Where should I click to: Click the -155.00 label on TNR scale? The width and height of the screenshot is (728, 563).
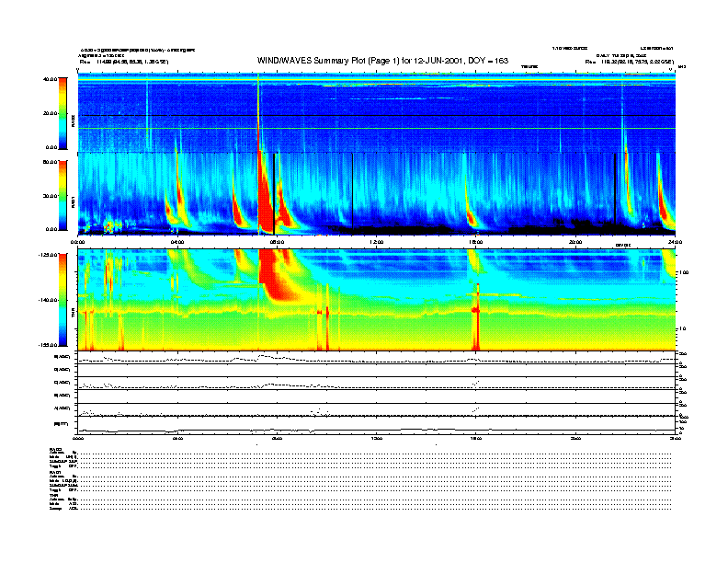[x=48, y=345]
